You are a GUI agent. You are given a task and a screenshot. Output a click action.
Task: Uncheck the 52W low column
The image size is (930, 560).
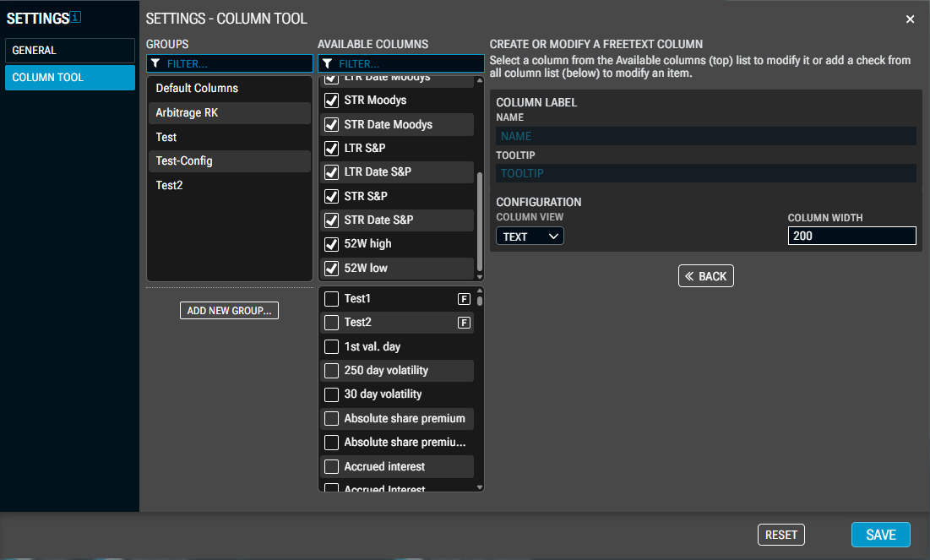coord(332,268)
